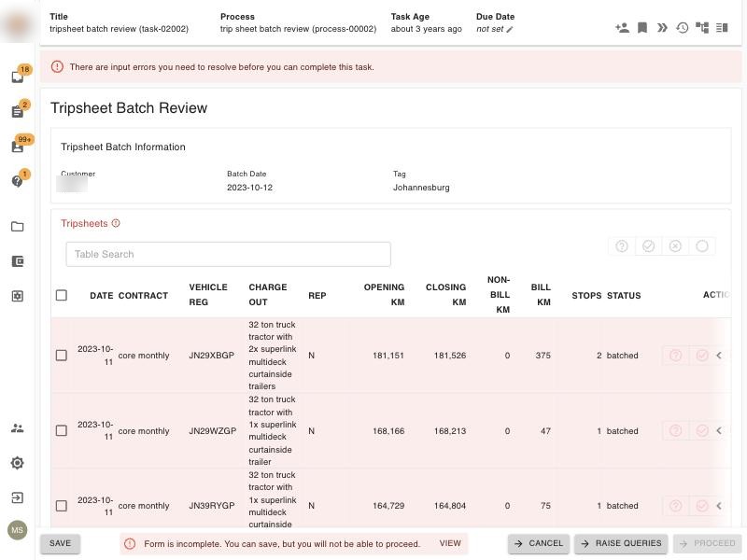Open the task history clock icon
This screenshot has width=747, height=560.
coord(683,28)
